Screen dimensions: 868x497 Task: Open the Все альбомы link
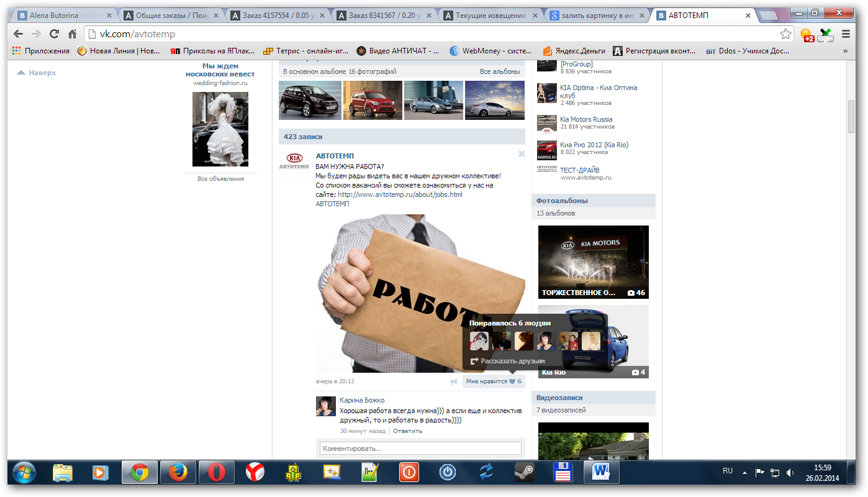point(500,72)
